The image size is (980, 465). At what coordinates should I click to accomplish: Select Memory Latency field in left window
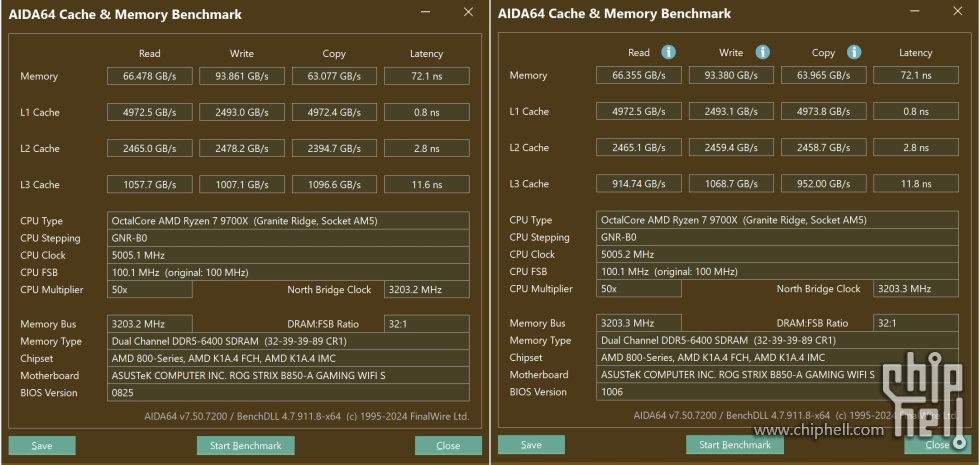(427, 76)
